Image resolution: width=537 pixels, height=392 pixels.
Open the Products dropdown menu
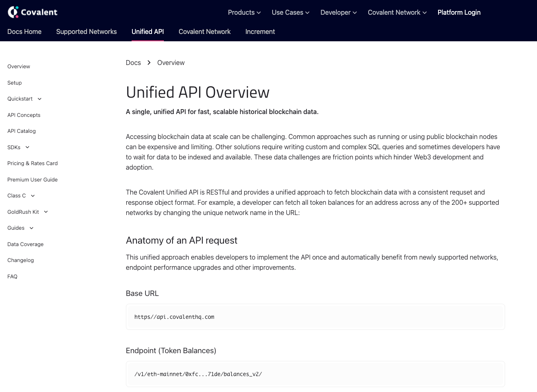244,12
